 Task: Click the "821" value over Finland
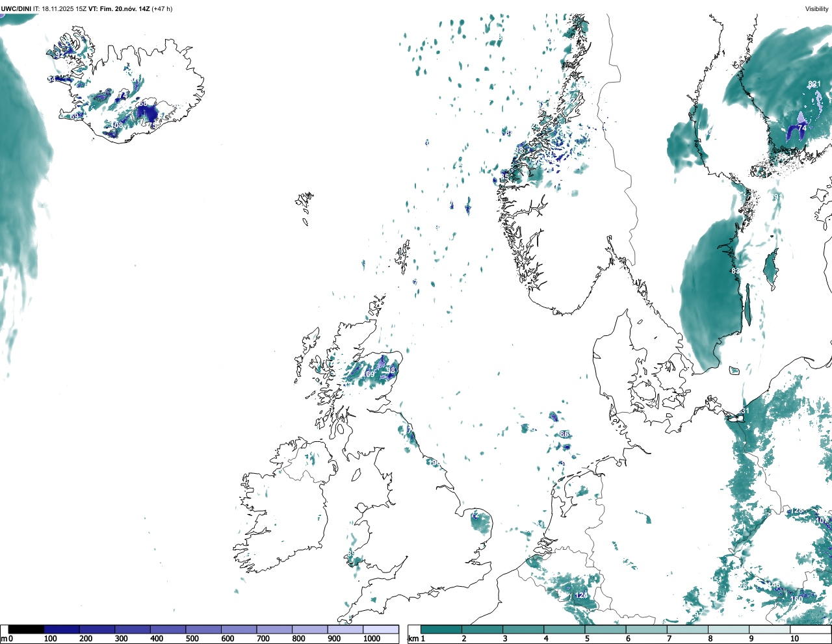pos(814,84)
